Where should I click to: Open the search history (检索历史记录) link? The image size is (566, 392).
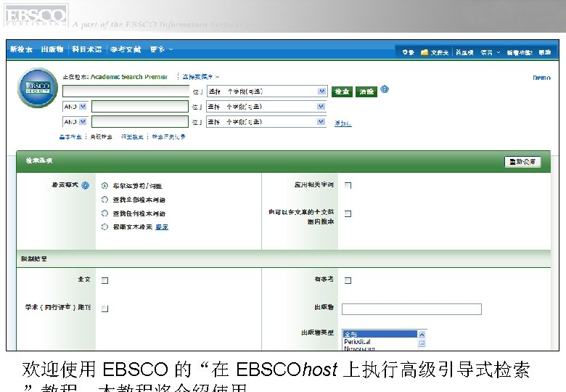(x=168, y=136)
